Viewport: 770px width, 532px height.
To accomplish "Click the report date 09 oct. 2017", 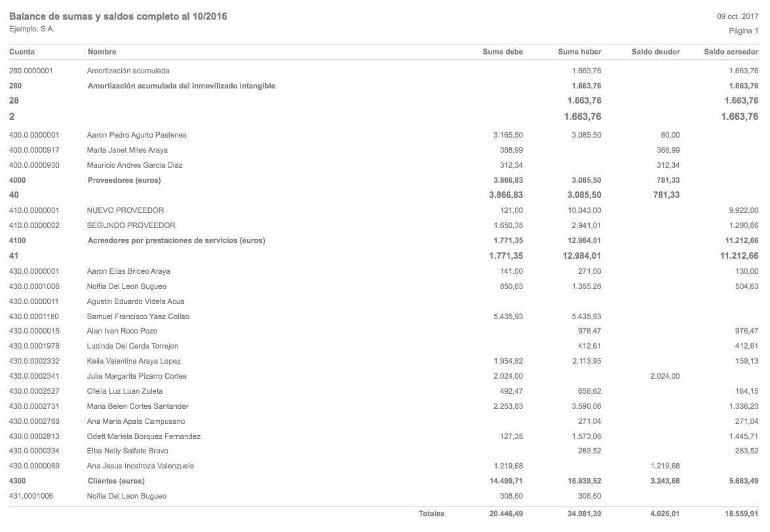I will tap(738, 16).
